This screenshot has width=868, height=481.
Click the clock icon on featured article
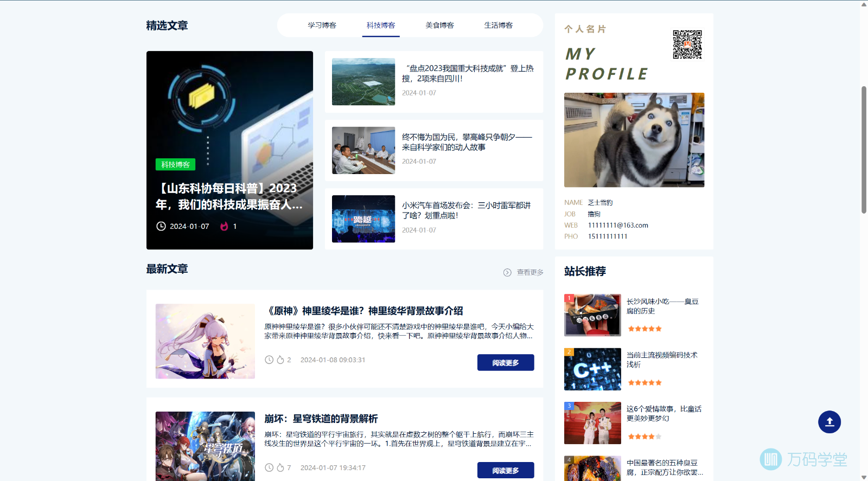[161, 226]
